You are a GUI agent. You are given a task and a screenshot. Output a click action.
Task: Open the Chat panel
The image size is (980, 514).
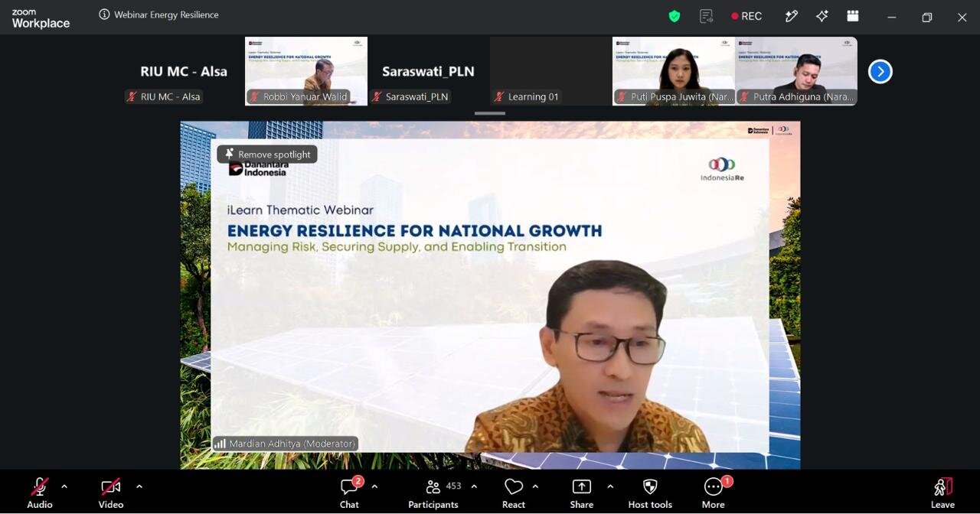coord(350,493)
